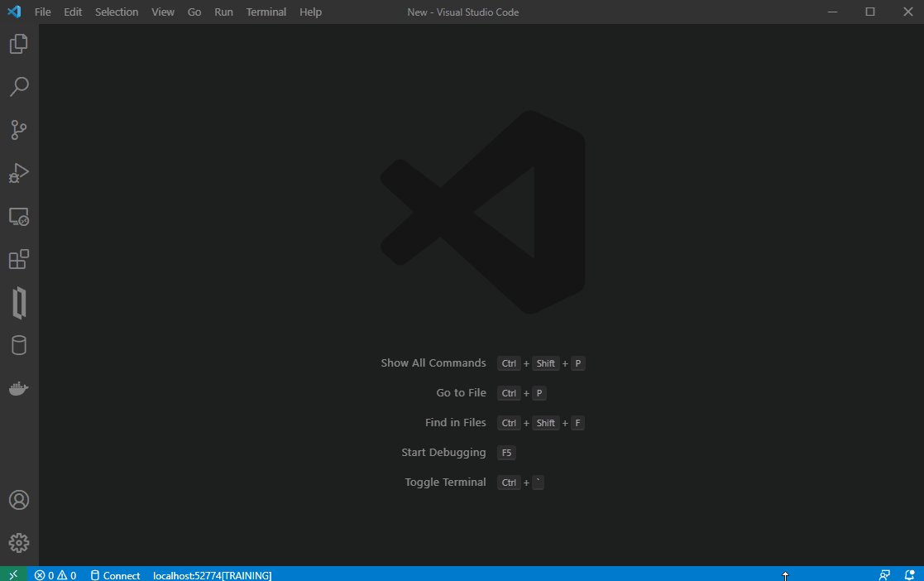Open the Extensions view
This screenshot has height=581, width=924.
[x=18, y=259]
